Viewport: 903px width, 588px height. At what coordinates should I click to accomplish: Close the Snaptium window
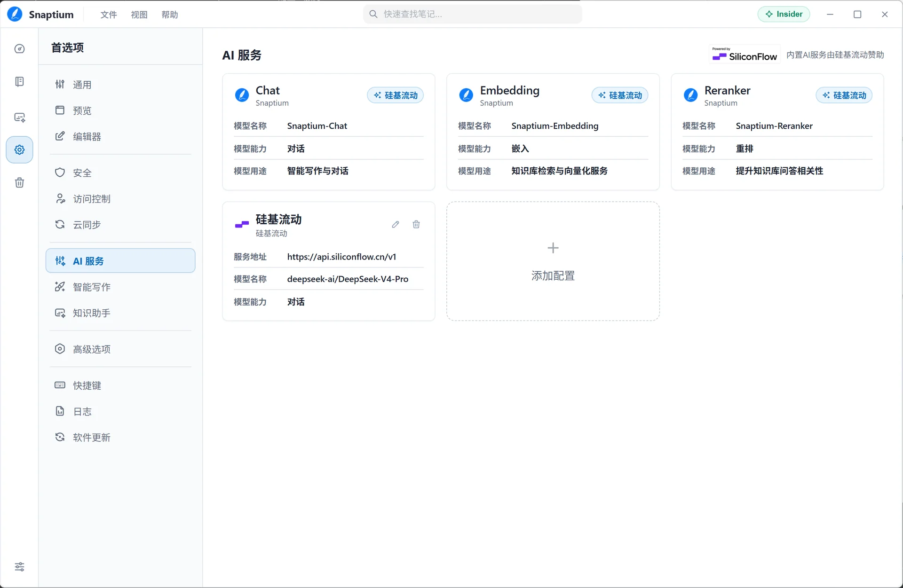coord(885,15)
